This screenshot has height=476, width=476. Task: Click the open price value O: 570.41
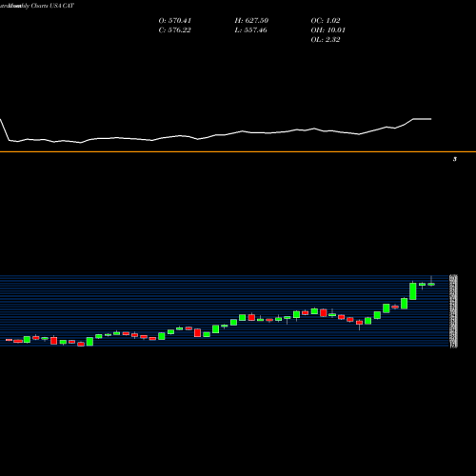175,21
